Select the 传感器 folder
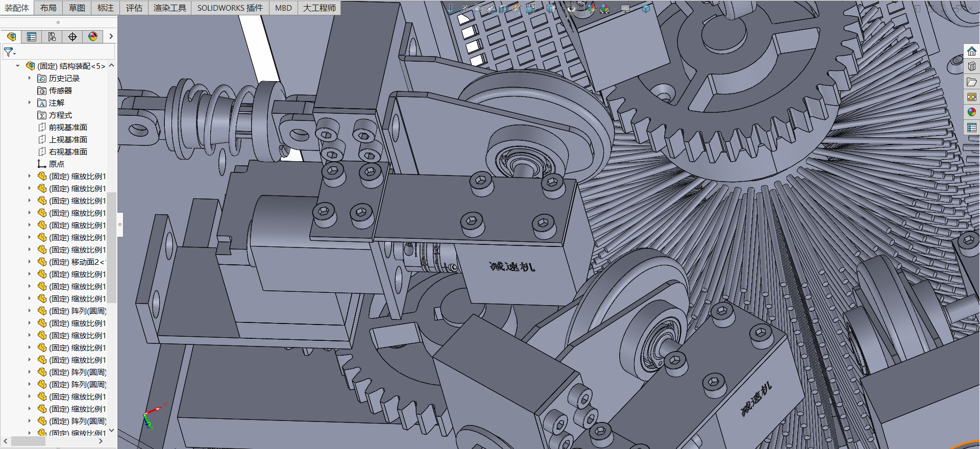The width and height of the screenshot is (980, 449). pyautogui.click(x=55, y=90)
